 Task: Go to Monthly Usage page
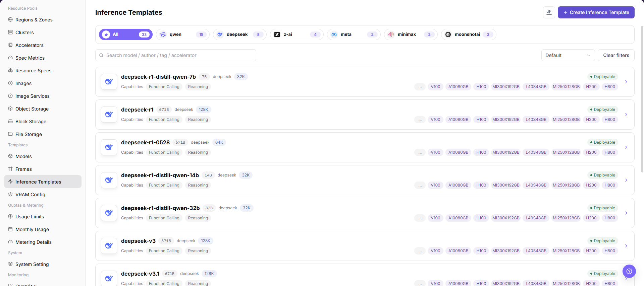tap(43, 229)
